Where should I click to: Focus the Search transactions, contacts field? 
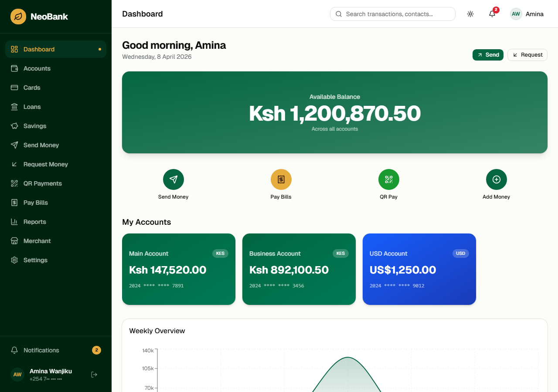pyautogui.click(x=393, y=14)
